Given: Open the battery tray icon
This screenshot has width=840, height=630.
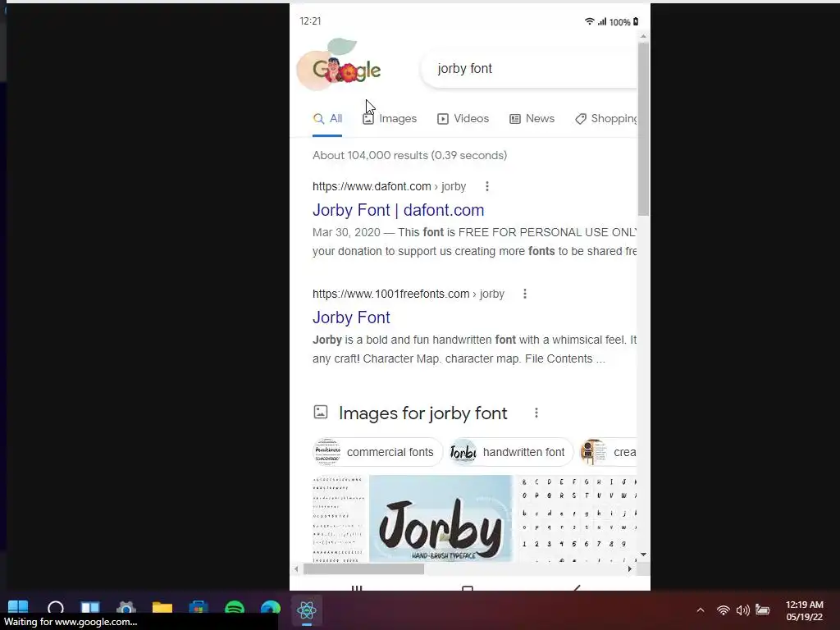Looking at the screenshot, I should pyautogui.click(x=762, y=609).
